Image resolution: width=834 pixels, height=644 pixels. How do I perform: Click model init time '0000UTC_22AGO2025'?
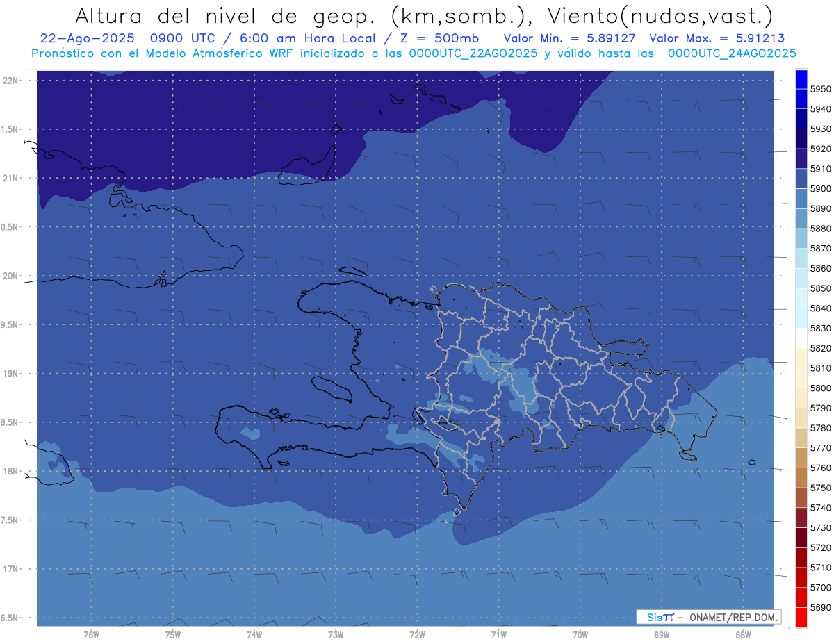[473, 53]
